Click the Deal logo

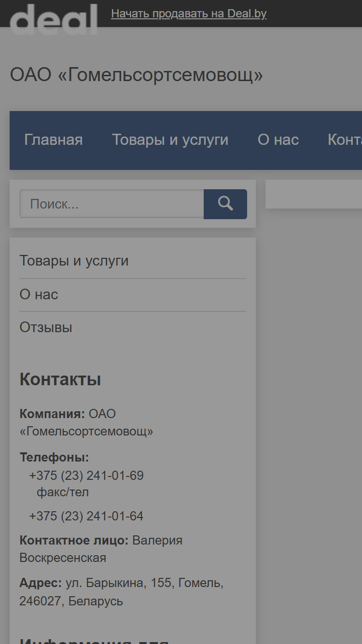tap(54, 18)
